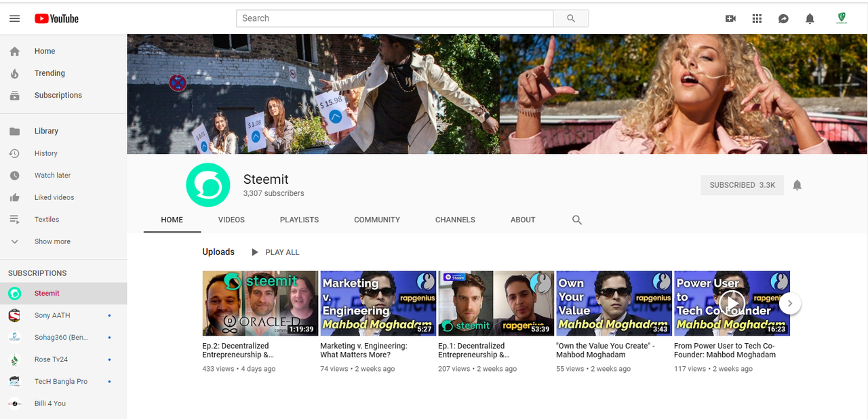Switch to the Videos tab
This screenshot has width=868, height=419.
click(x=231, y=220)
